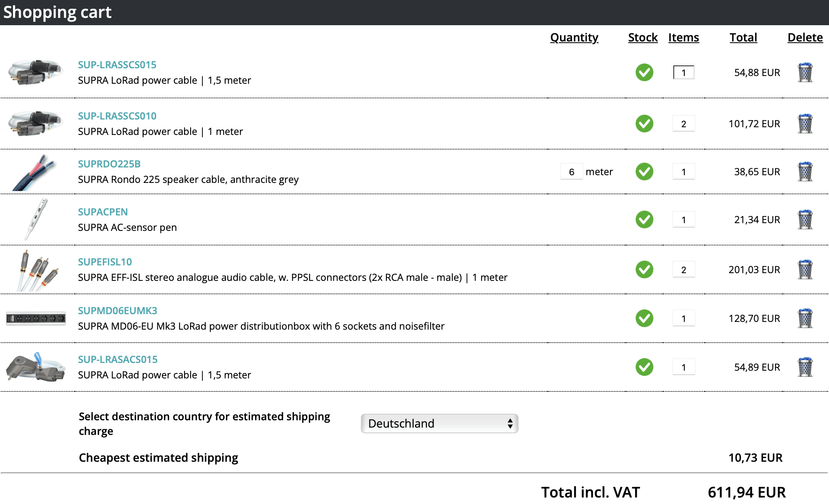
Task: Open the Deutschland destination country dropdown
Action: 439,424
